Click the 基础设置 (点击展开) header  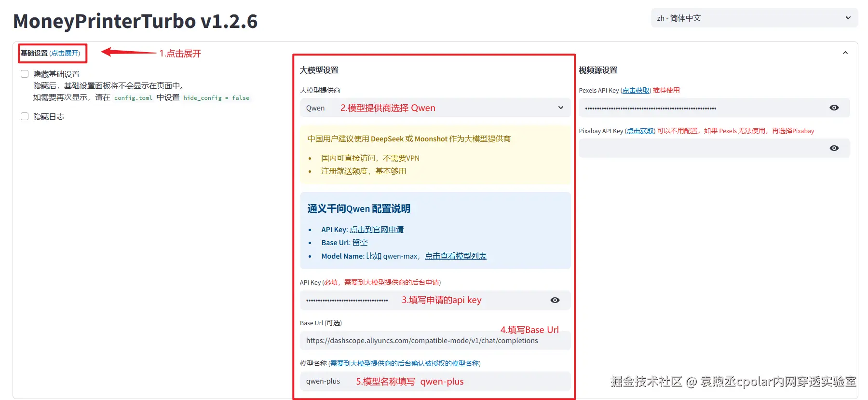[51, 53]
